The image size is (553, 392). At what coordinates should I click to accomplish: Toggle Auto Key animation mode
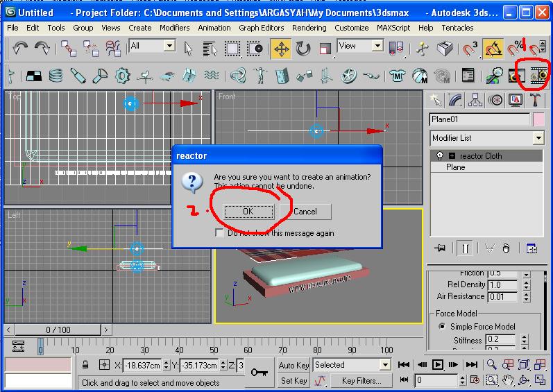point(293,366)
